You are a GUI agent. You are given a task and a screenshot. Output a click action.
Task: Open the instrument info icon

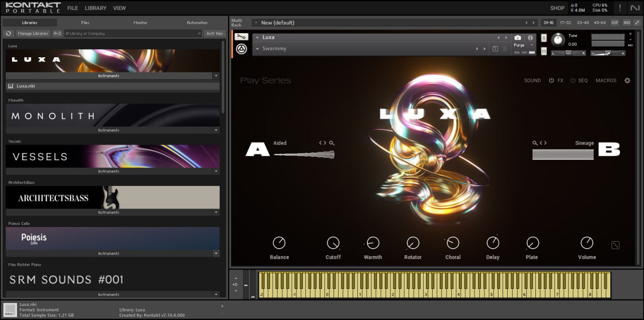click(x=530, y=38)
